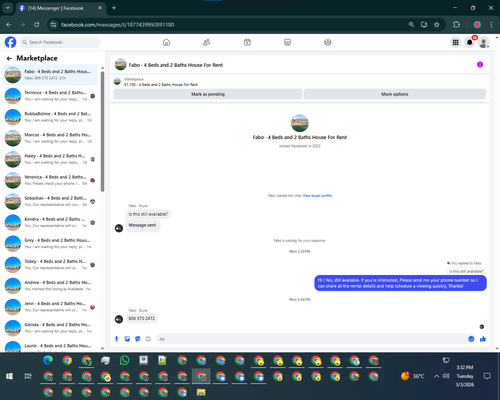This screenshot has height=400, width=500.
Task: Open the Groups tab icon
Action: [328, 42]
